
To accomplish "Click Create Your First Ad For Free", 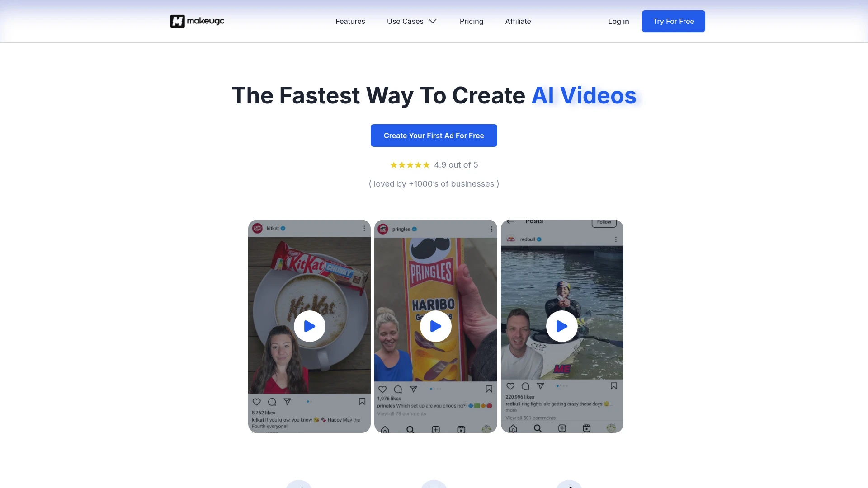I will [434, 135].
